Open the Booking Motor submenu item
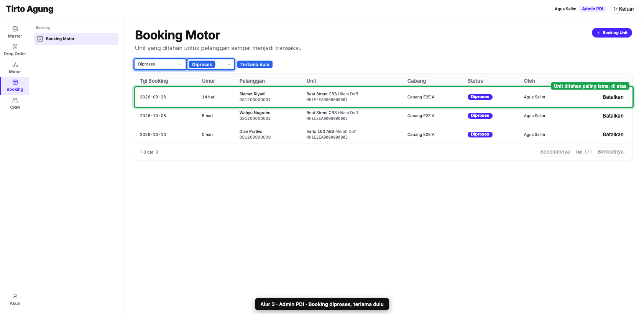 point(76,39)
